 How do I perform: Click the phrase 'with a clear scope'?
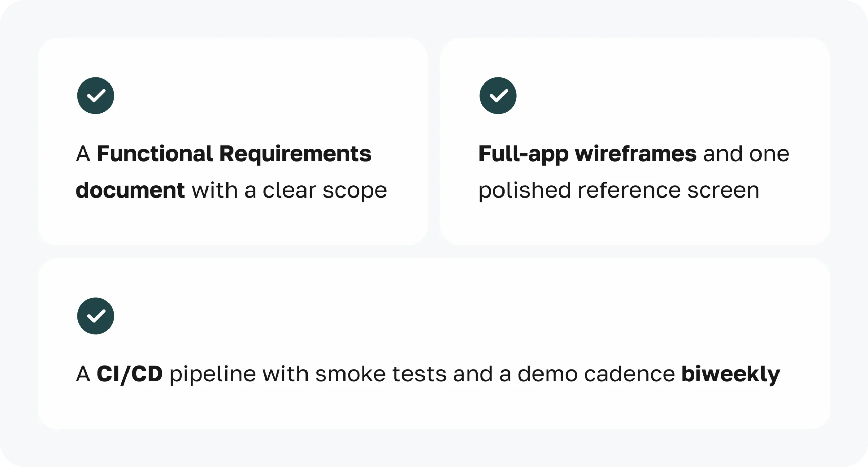(290, 190)
